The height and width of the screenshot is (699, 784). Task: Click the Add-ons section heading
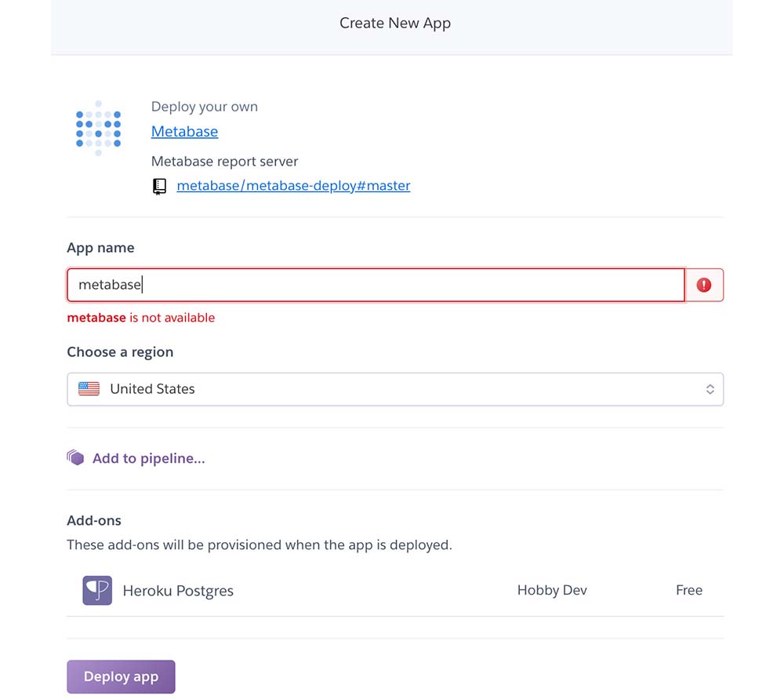click(94, 520)
